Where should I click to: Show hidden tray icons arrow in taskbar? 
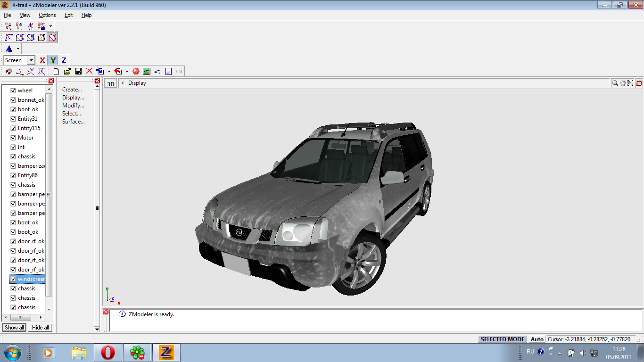click(560, 353)
